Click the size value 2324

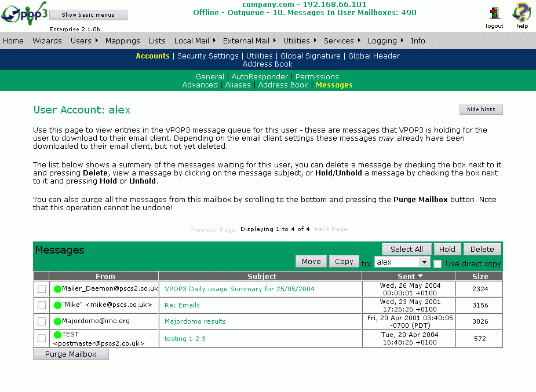(480, 289)
